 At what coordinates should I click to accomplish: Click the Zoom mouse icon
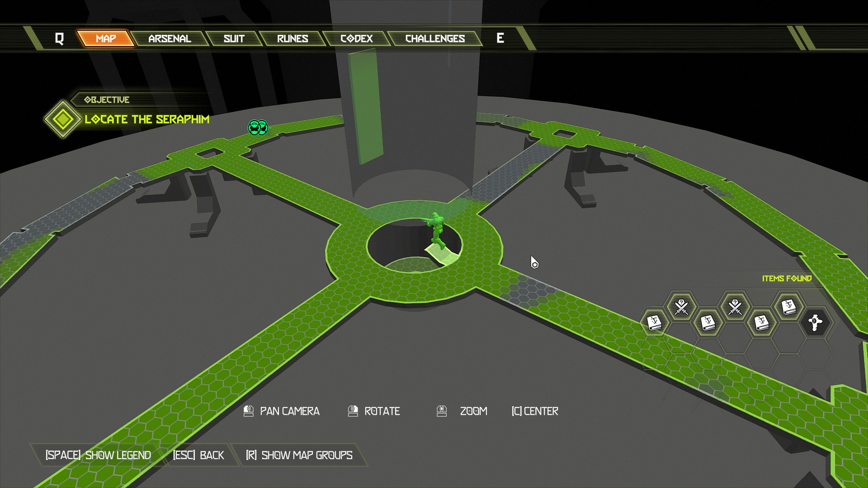pyautogui.click(x=442, y=411)
